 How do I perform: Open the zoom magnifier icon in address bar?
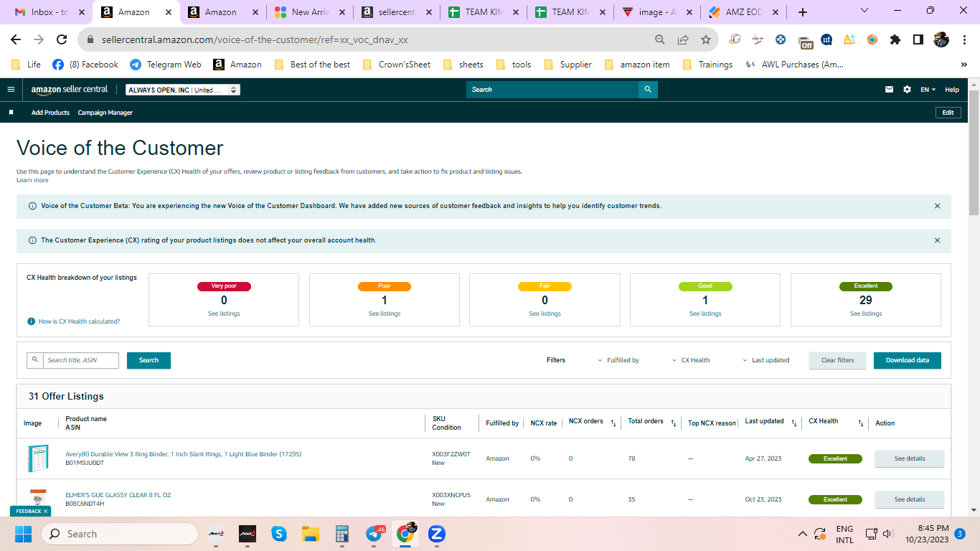coord(660,40)
